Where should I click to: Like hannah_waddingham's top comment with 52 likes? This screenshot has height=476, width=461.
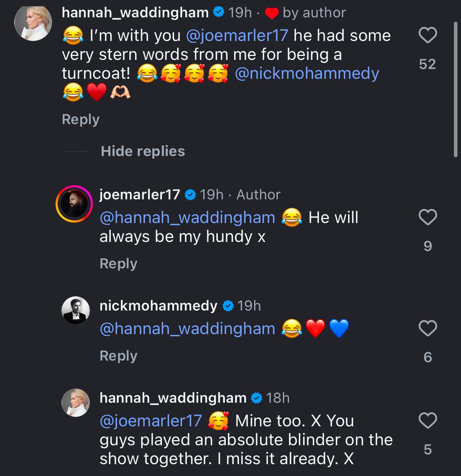tap(428, 35)
